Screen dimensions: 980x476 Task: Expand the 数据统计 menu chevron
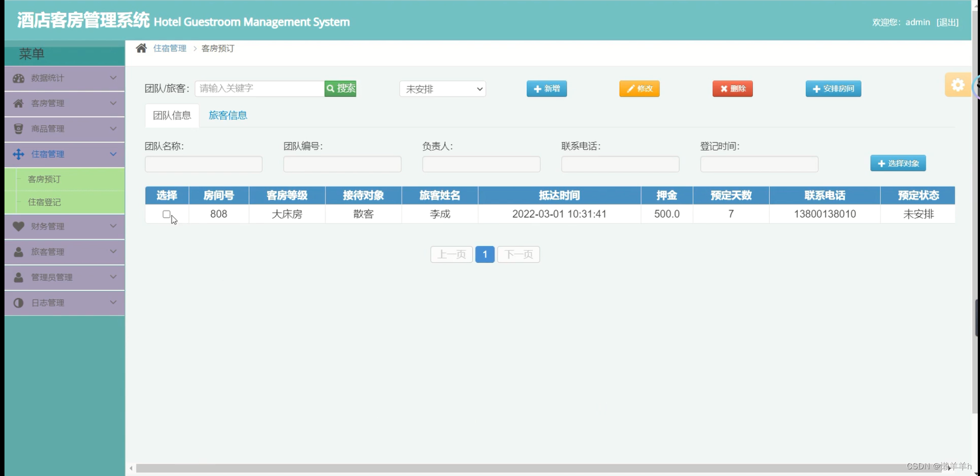113,78
